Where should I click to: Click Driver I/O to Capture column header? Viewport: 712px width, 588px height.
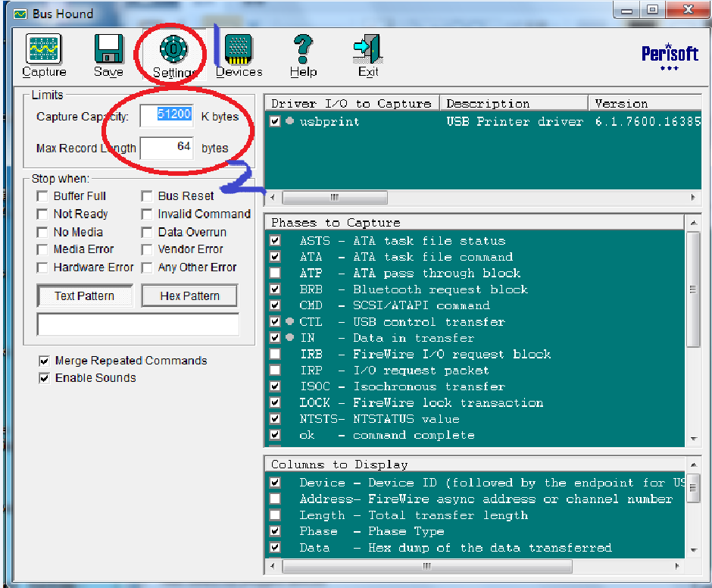click(352, 104)
